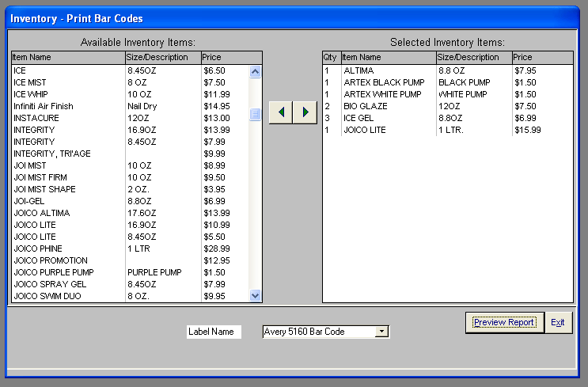Click $28.99 price of JOICO PHINE
The width and height of the screenshot is (588, 387).
(x=217, y=249)
